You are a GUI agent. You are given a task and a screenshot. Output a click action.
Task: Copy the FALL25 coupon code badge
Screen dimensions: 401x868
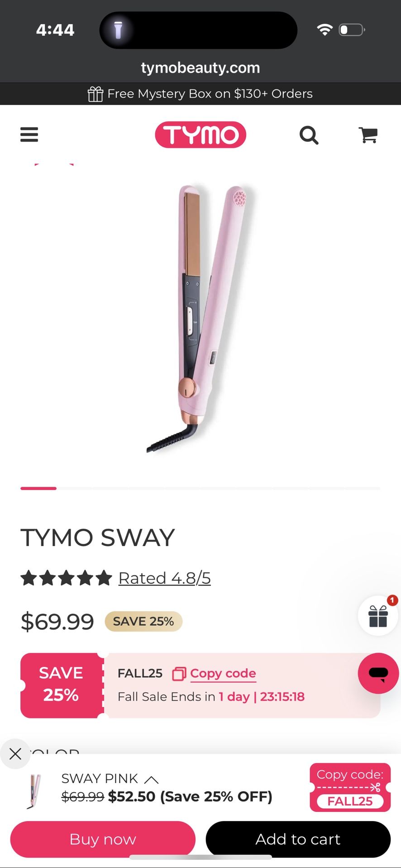[350, 788]
